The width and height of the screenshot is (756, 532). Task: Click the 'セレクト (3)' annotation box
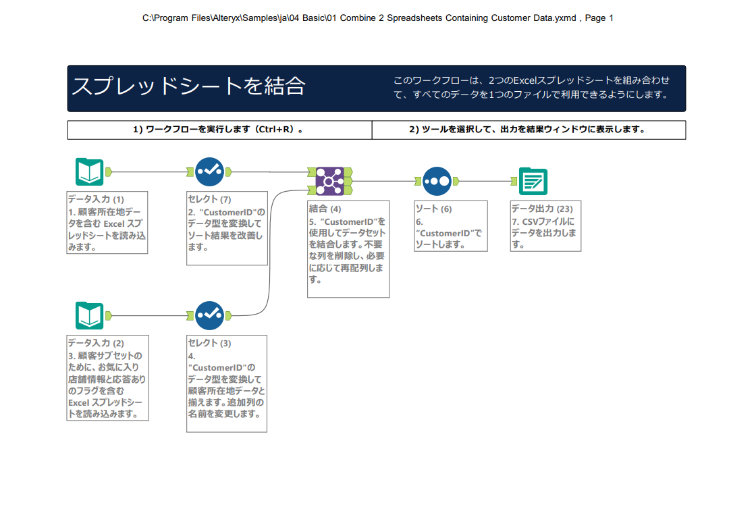click(x=227, y=383)
